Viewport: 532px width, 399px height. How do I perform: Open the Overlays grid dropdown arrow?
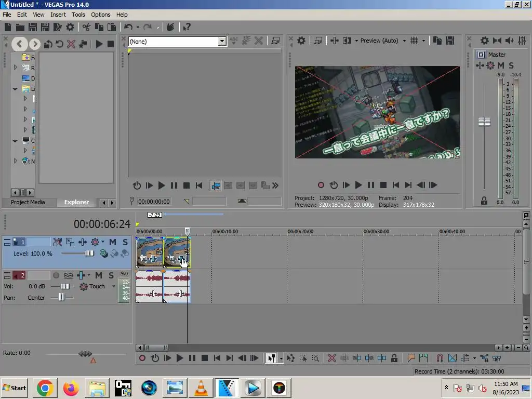(423, 41)
